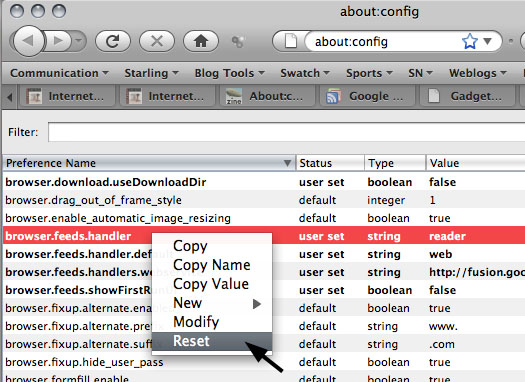The image size is (525, 382).
Task: Choose Copy Name from the context menu
Action: tap(212, 265)
